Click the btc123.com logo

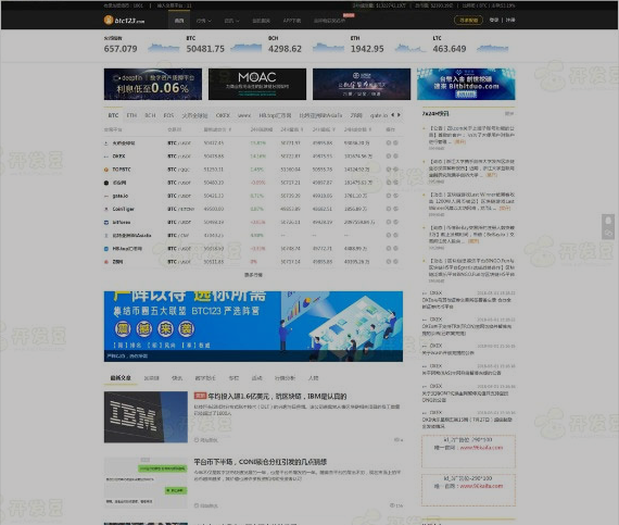click(124, 20)
